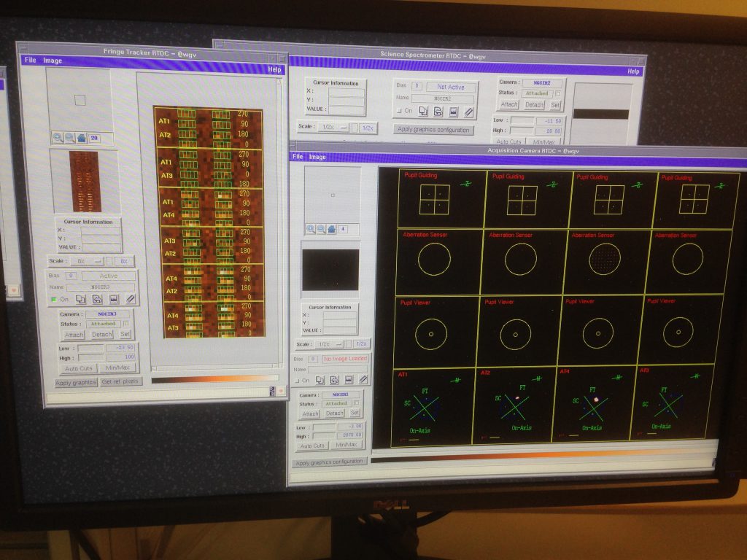
Task: Open 1/2x Scale dropdown in Science Spectrometer
Action: tap(334, 127)
